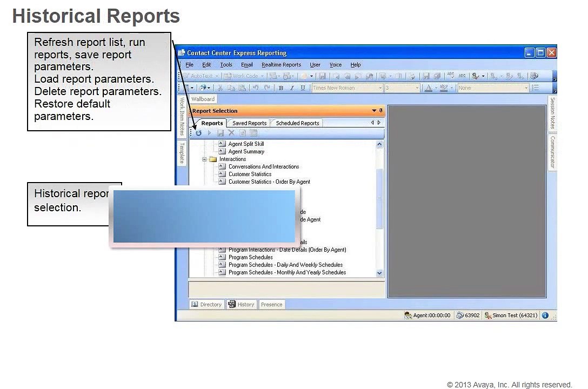Select Customer Statistics - Order By Agent report
This screenshot has width=588, height=389.
[x=269, y=182]
